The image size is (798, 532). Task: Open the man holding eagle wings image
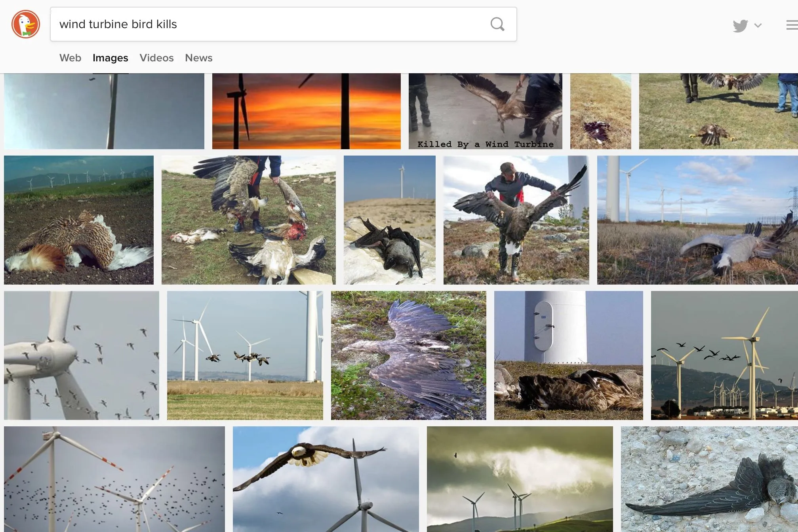coord(516,220)
